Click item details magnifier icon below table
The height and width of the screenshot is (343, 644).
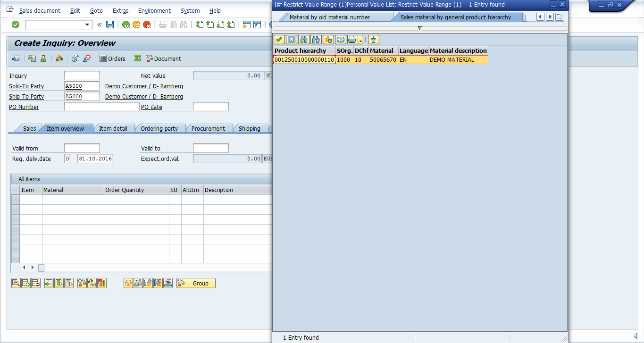click(16, 283)
